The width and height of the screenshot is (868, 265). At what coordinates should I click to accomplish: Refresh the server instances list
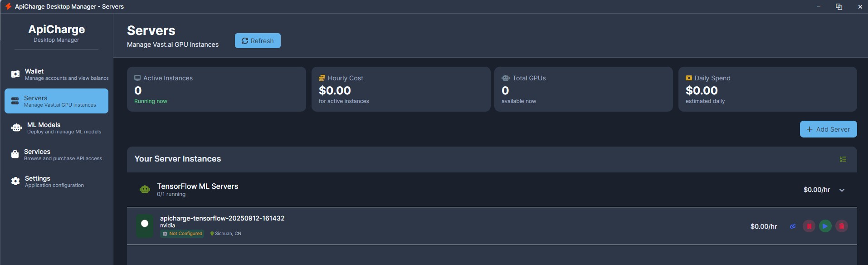click(x=258, y=41)
